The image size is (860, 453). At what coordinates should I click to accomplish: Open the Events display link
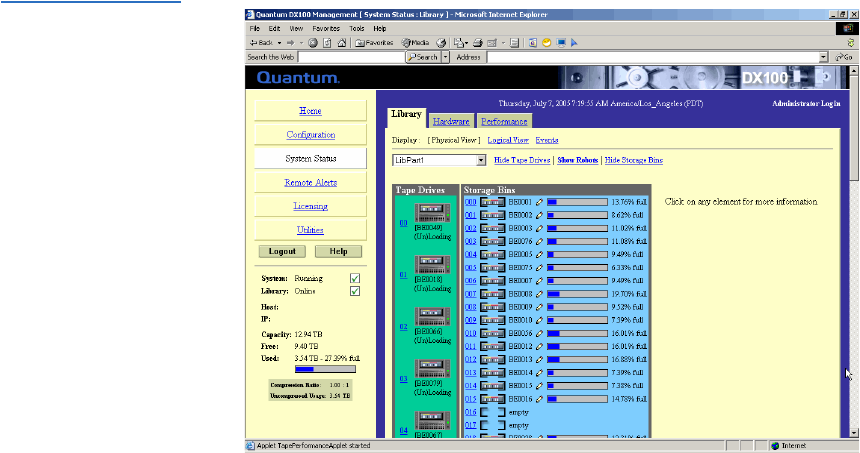547,140
